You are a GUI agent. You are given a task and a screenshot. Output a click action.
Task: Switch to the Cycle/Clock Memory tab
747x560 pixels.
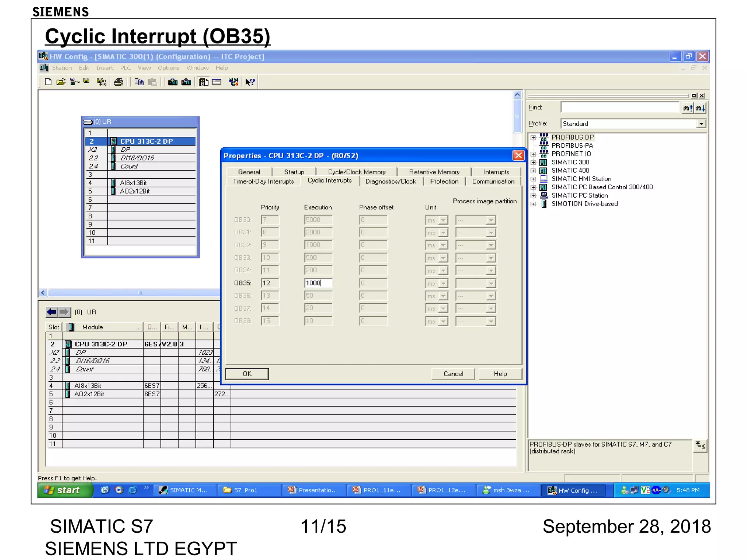click(x=357, y=172)
